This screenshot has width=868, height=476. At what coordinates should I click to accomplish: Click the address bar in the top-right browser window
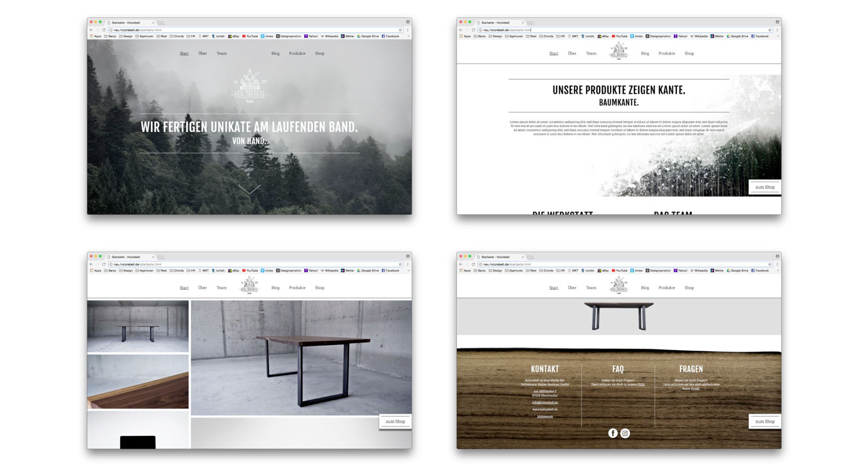click(x=617, y=30)
